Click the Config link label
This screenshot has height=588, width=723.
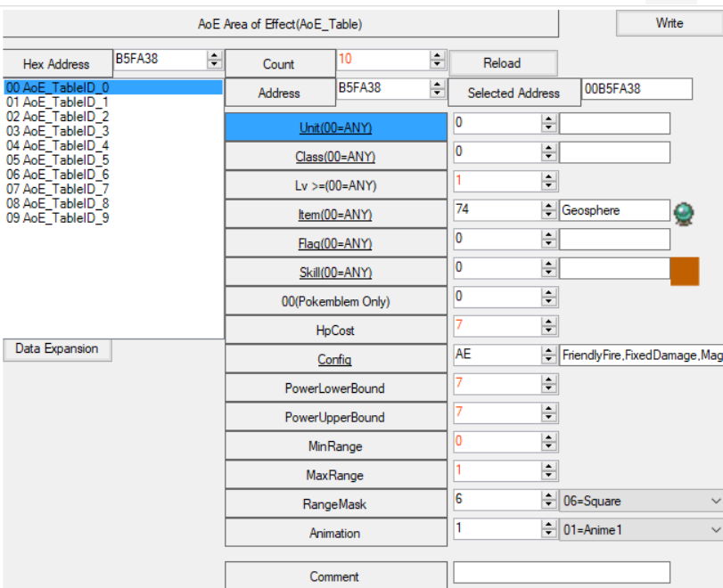tap(335, 359)
